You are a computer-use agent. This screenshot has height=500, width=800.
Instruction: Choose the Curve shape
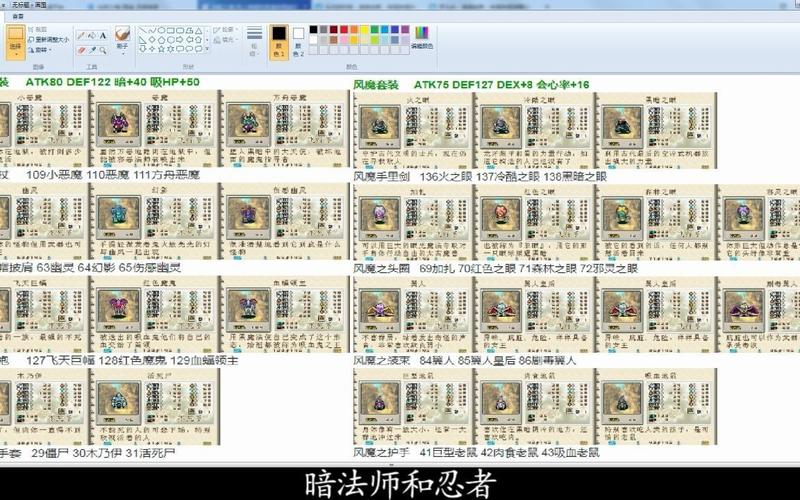click(152, 31)
